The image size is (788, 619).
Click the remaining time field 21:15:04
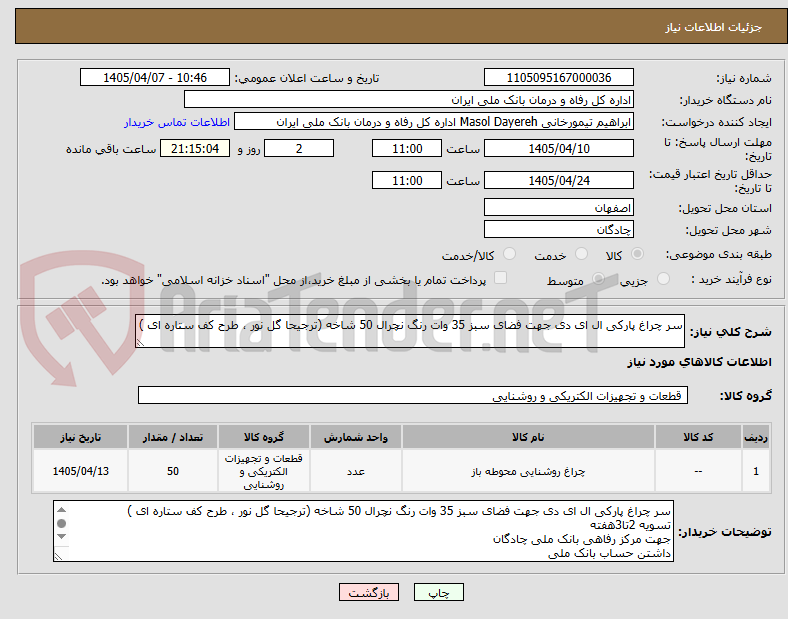click(195, 149)
